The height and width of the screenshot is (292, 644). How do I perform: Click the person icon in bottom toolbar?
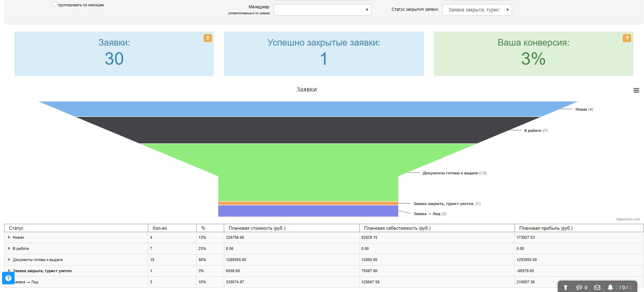pyautogui.click(x=566, y=287)
